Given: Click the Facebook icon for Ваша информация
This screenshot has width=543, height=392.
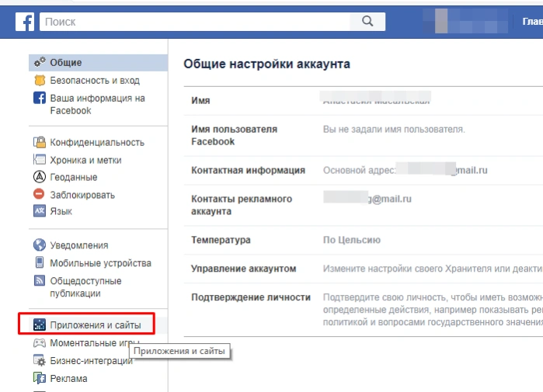Looking at the screenshot, I should (40, 98).
